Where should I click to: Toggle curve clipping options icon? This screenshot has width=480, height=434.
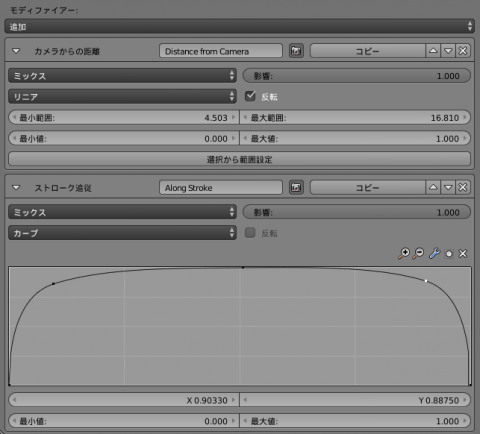[x=449, y=254]
